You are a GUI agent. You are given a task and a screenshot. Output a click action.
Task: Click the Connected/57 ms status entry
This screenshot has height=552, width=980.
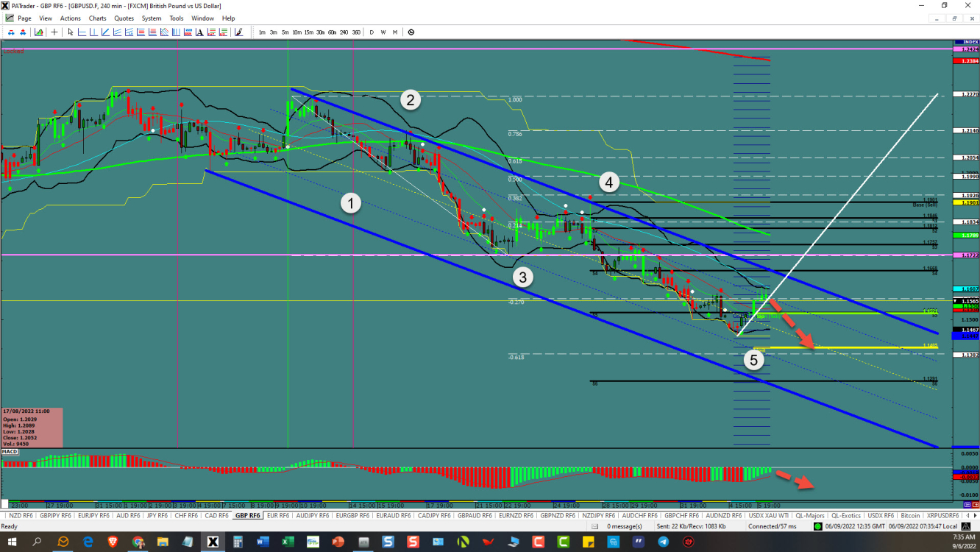pos(773,526)
